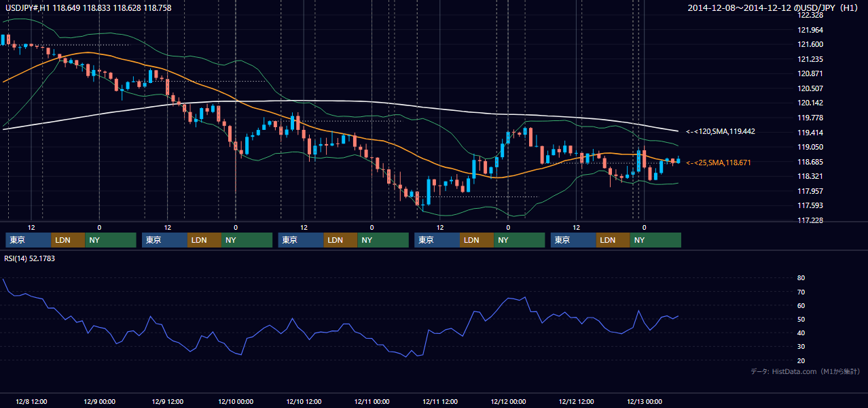Viewport: 868px width, 408px height.
Task: Click the 122.328 price axis label
Action: point(810,15)
